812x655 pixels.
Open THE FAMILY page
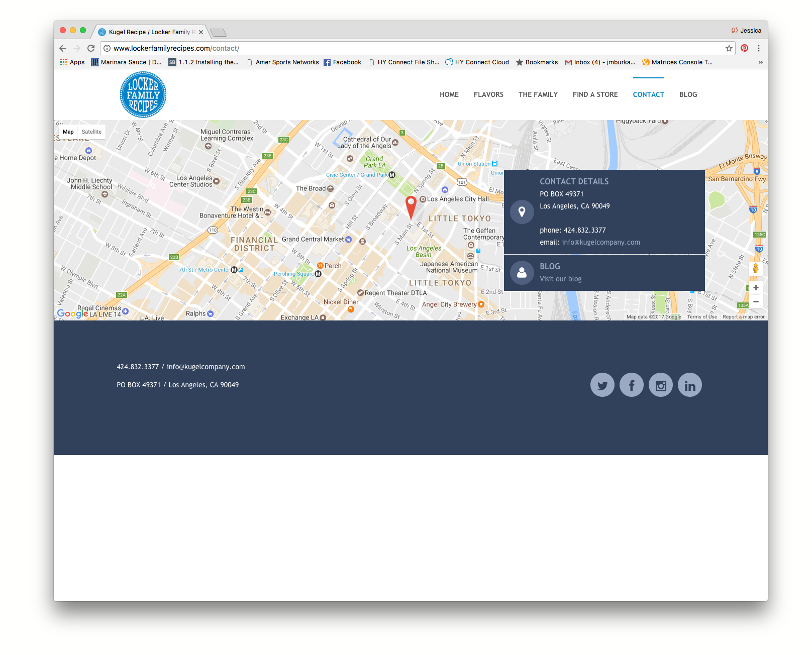click(538, 94)
